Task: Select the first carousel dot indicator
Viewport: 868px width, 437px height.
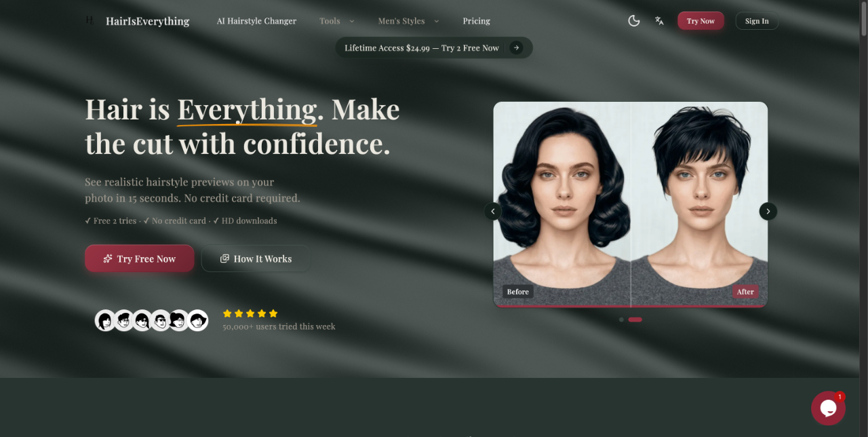Action: (621, 320)
